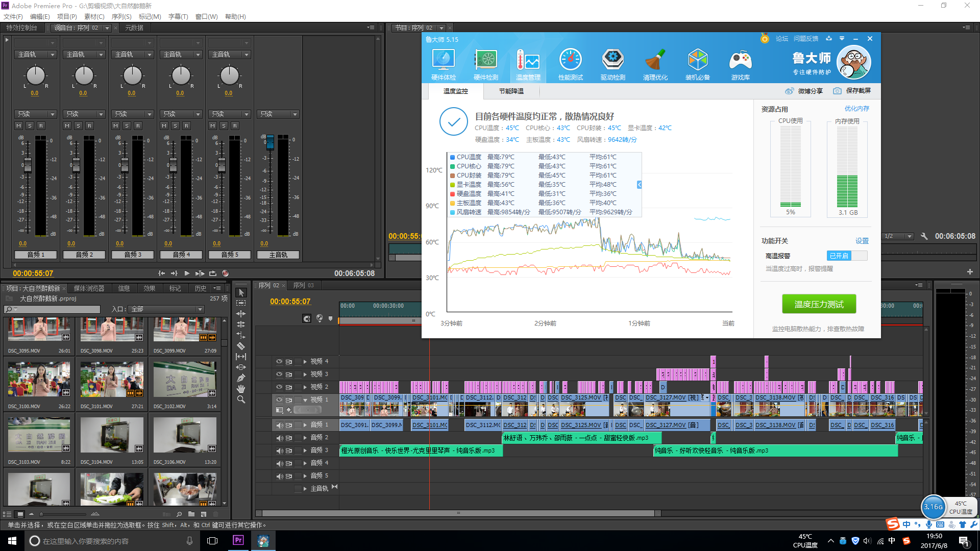980x551 pixels.
Task: Open 硬件检测 in 鲁大师
Action: coord(485,64)
